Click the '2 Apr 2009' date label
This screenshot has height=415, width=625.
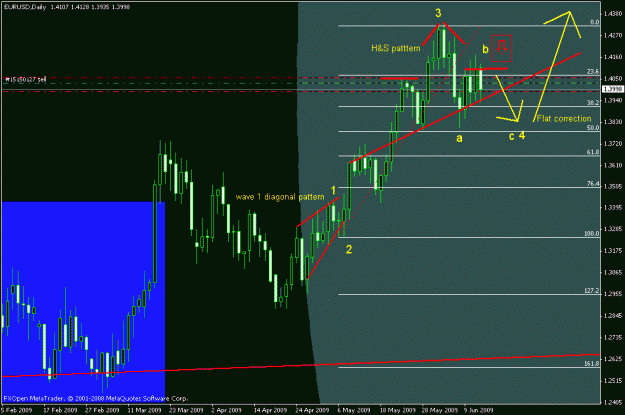(x=226, y=410)
